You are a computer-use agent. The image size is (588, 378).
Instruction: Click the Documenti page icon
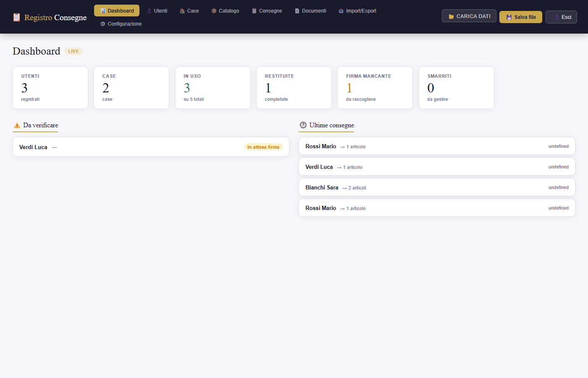(x=297, y=11)
